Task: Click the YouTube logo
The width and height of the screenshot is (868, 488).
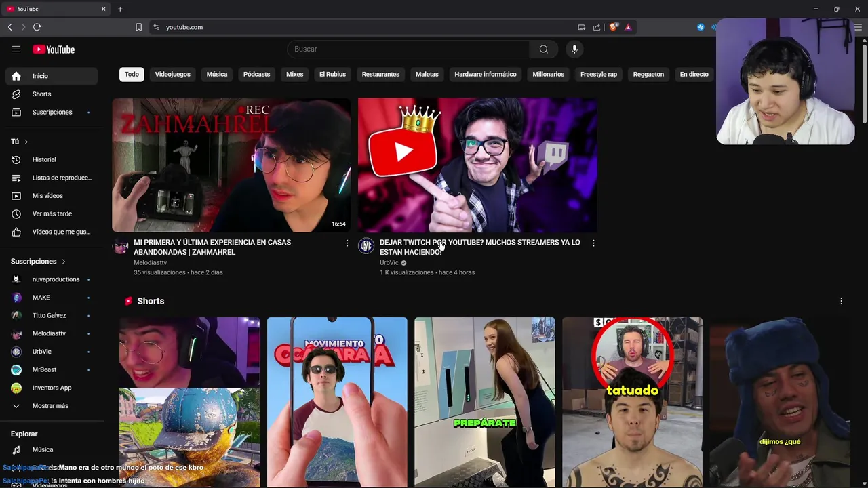Action: (54, 49)
